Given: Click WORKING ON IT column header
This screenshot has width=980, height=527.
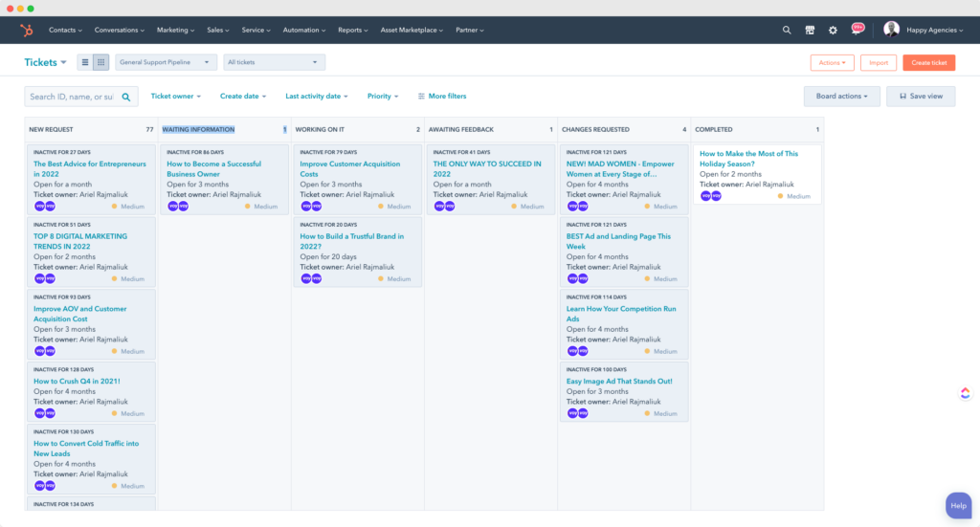Looking at the screenshot, I should tap(320, 129).
